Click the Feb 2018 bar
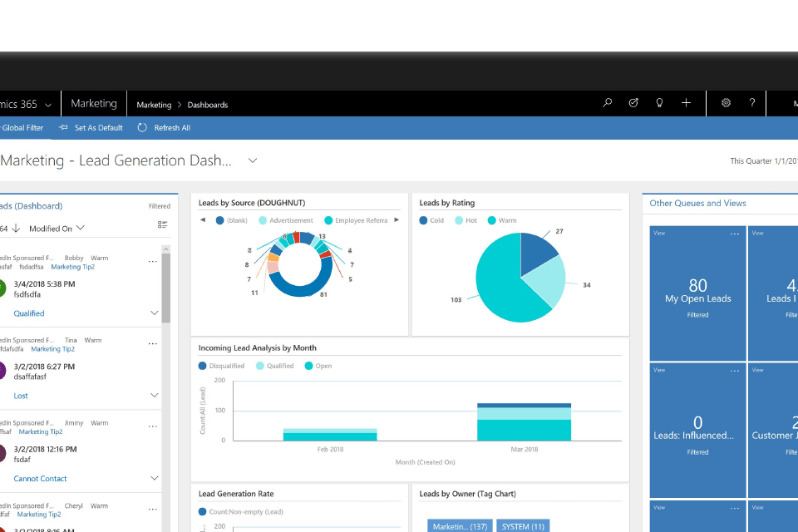 pos(330,435)
